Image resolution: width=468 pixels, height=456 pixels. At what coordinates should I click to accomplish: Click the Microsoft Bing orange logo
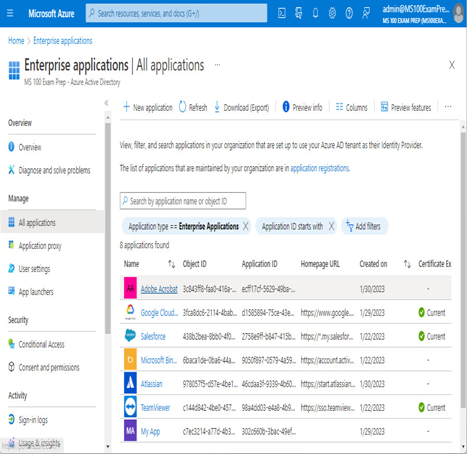(130, 359)
